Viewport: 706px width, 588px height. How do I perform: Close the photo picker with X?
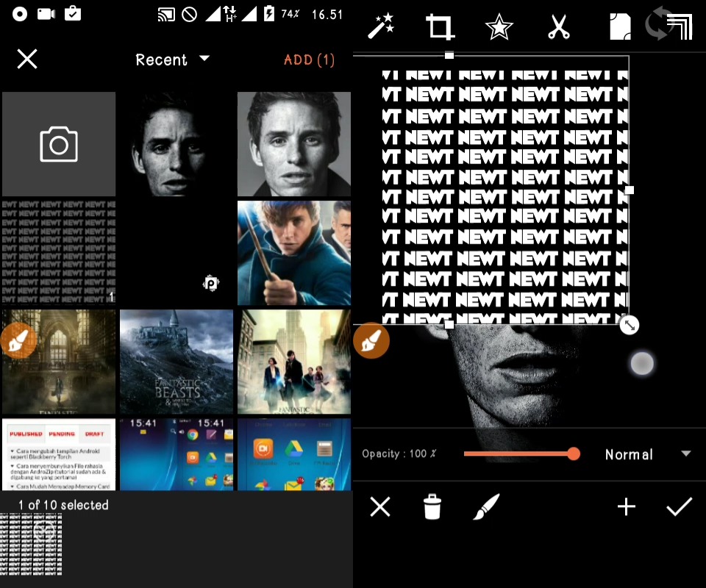27,59
